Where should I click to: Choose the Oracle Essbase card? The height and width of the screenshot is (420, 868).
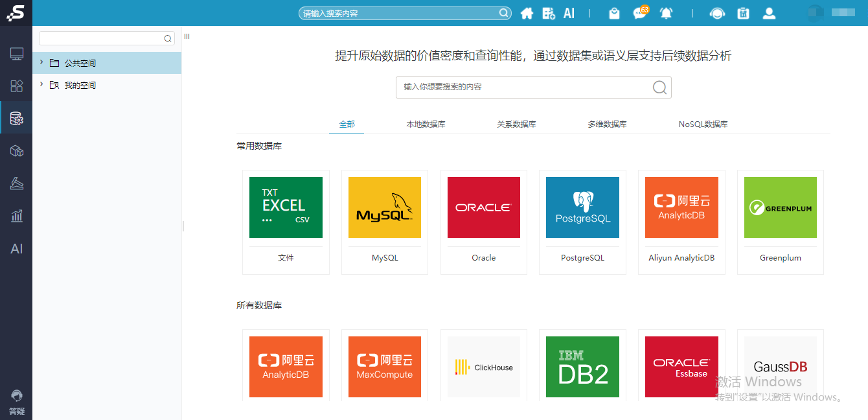pyautogui.click(x=681, y=367)
